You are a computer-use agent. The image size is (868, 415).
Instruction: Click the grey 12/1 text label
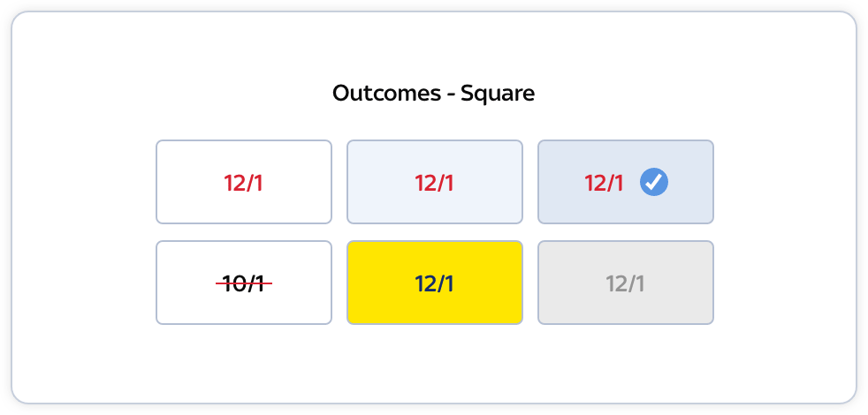click(x=625, y=283)
